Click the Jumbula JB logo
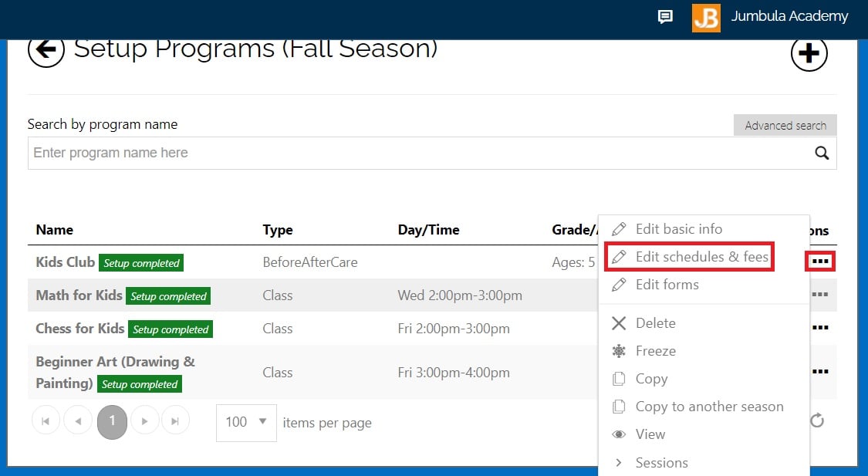This screenshot has width=868, height=476. [x=706, y=18]
